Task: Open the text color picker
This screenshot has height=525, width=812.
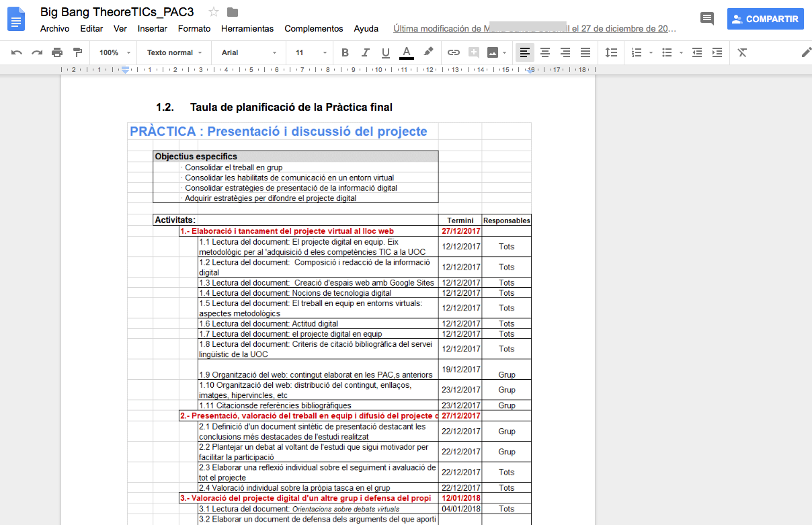Action: (x=406, y=52)
